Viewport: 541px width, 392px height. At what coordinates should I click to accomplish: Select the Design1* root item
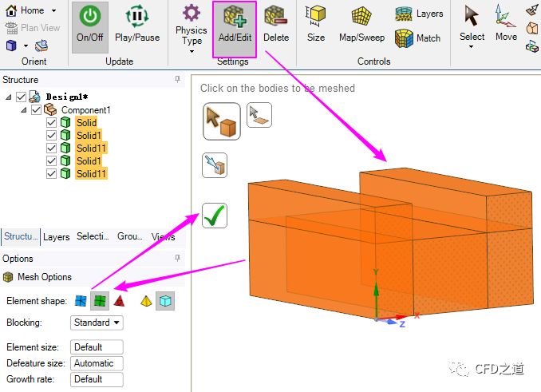pos(67,97)
